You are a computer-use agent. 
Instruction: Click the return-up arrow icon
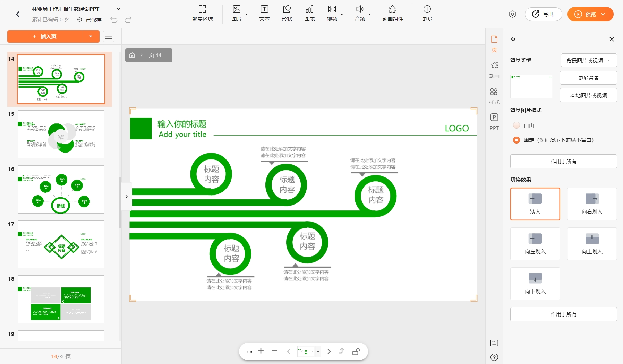[x=342, y=351]
